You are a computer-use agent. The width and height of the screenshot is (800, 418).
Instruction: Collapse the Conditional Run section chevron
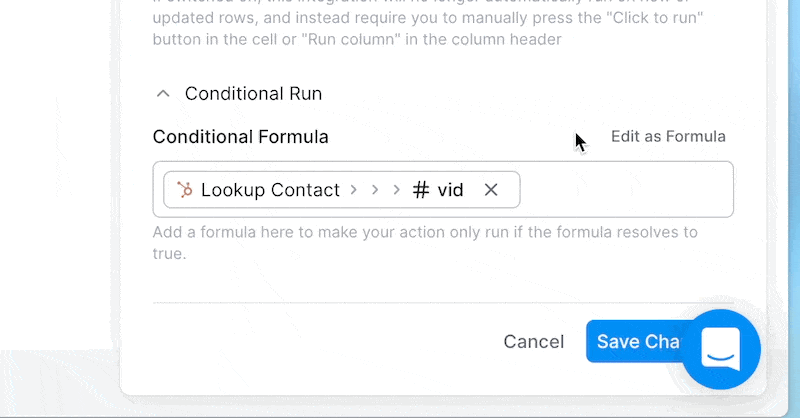[163, 94]
